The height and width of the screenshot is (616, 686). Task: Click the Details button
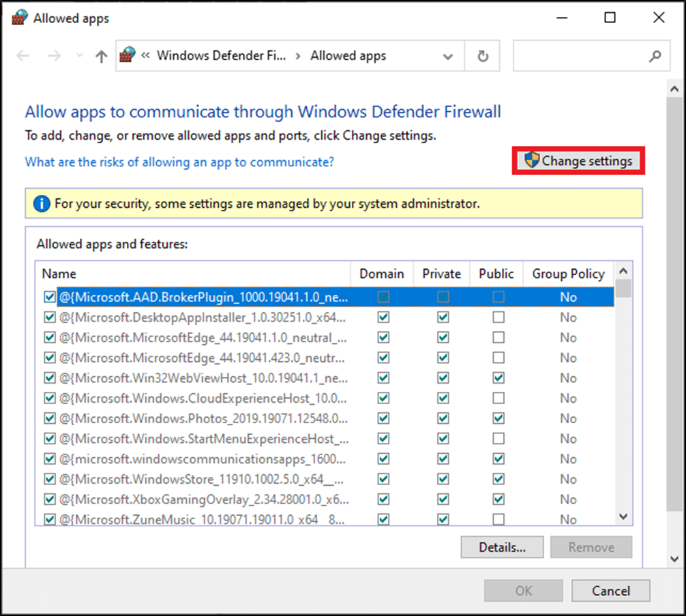pos(502,547)
